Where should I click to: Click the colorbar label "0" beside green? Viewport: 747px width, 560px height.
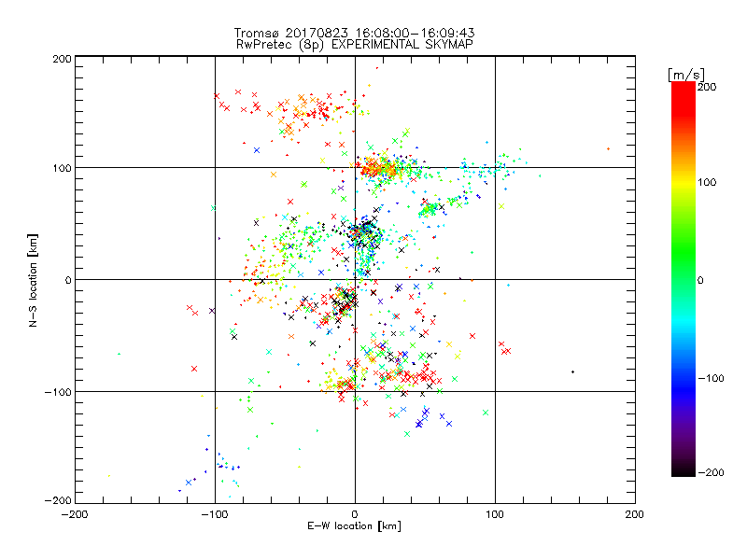coord(700,281)
